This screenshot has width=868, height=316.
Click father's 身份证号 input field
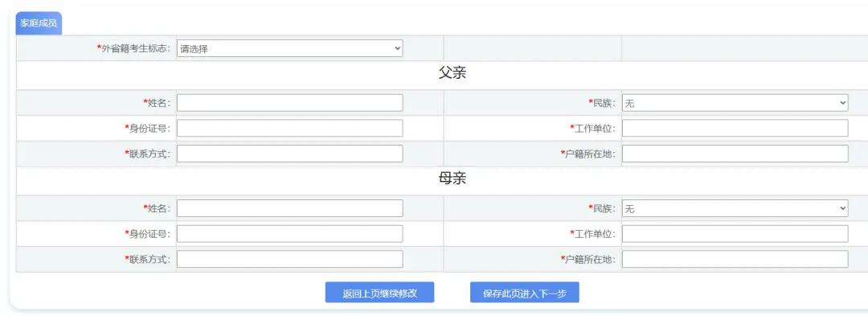coord(289,129)
